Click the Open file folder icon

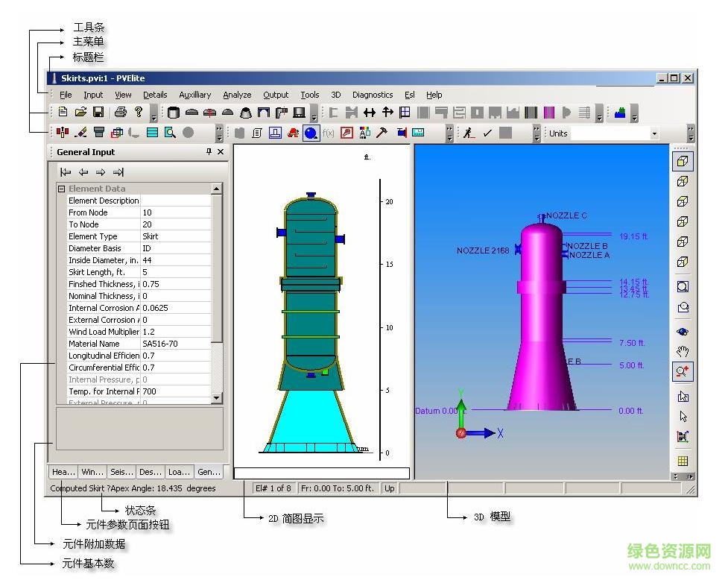click(80, 113)
